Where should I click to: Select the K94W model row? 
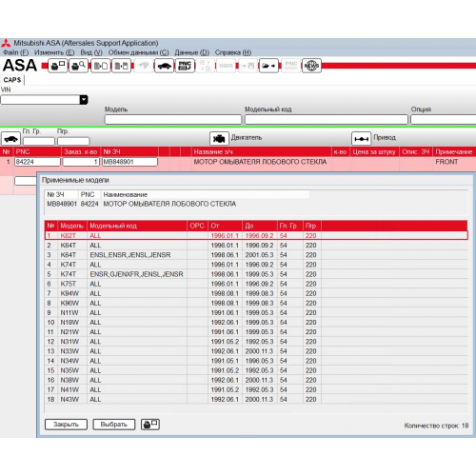point(256,293)
